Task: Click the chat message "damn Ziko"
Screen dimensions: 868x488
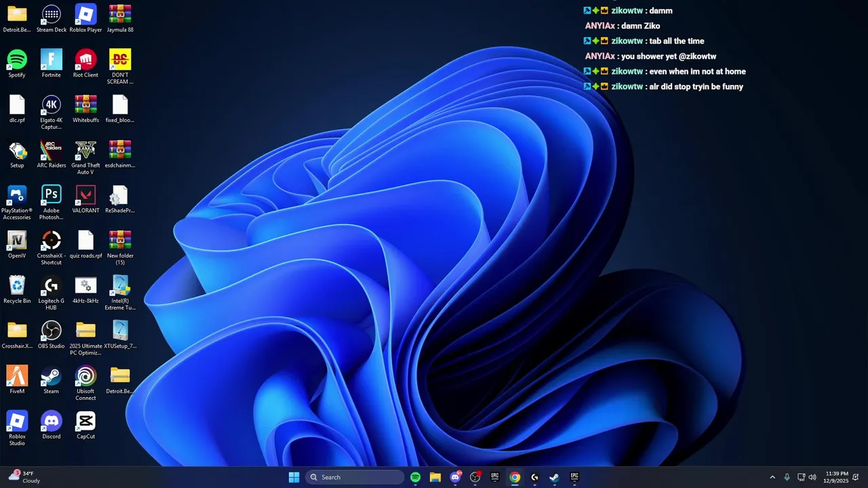Action: (641, 26)
